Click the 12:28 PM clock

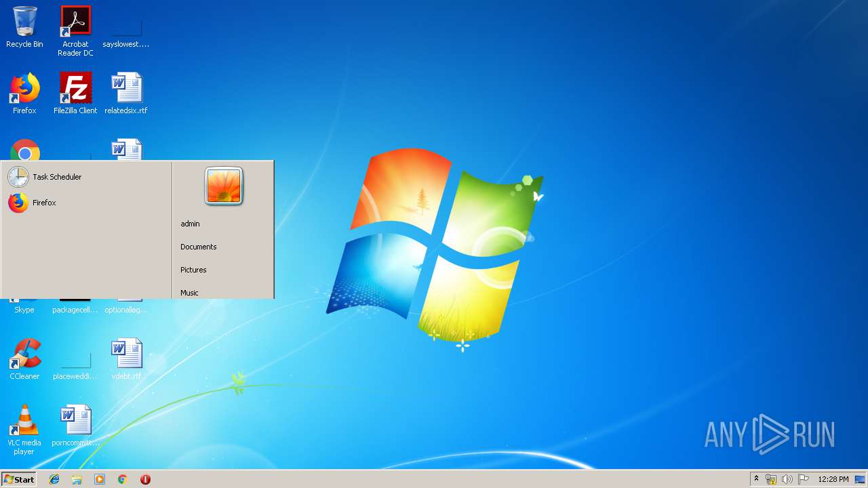pyautogui.click(x=833, y=479)
